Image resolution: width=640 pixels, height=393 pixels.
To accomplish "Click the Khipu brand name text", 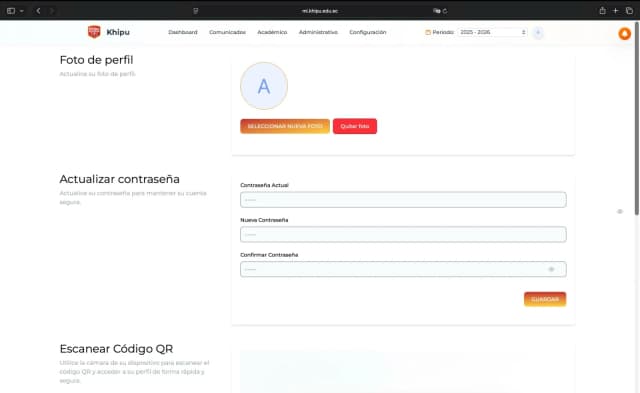I will (x=118, y=32).
